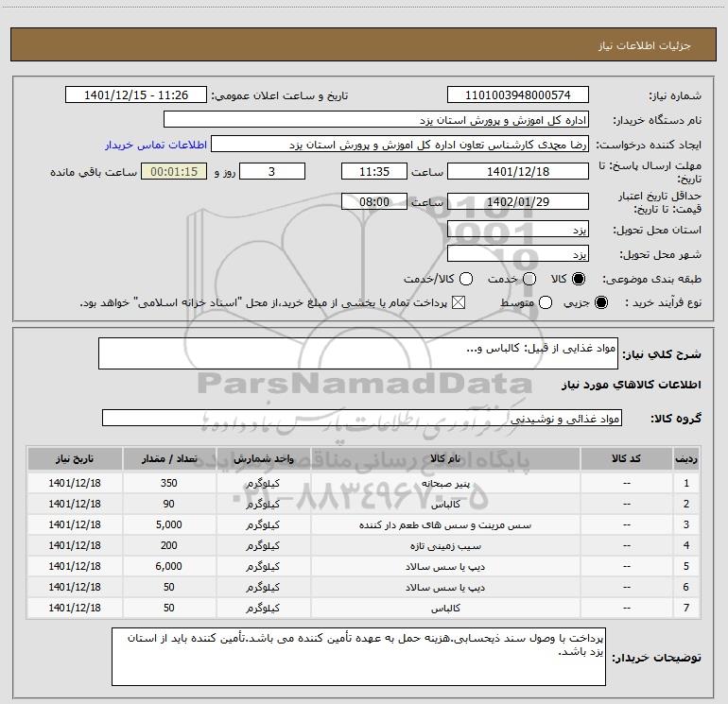The width and height of the screenshot is (728, 704).
Task: Click quantity 90 in the table
Action: (x=169, y=504)
